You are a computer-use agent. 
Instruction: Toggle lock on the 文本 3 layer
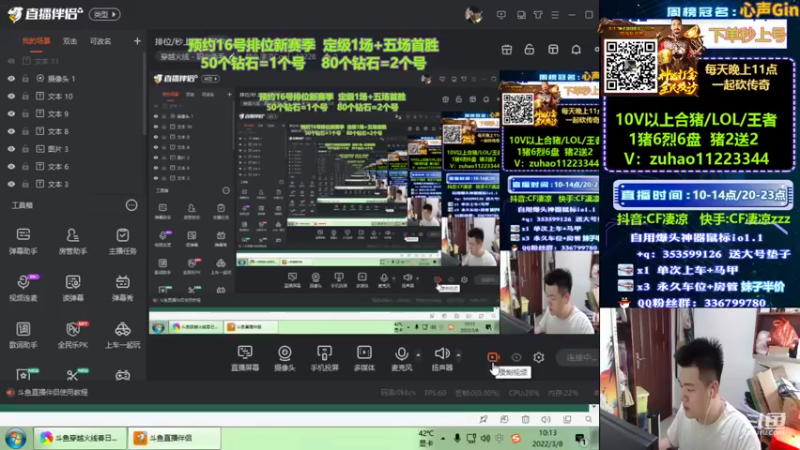coord(25,184)
